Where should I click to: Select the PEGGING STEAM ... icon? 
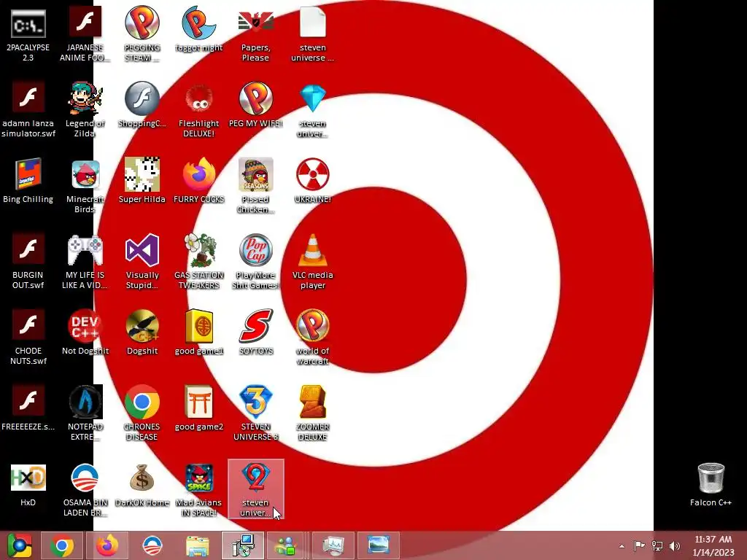142,34
